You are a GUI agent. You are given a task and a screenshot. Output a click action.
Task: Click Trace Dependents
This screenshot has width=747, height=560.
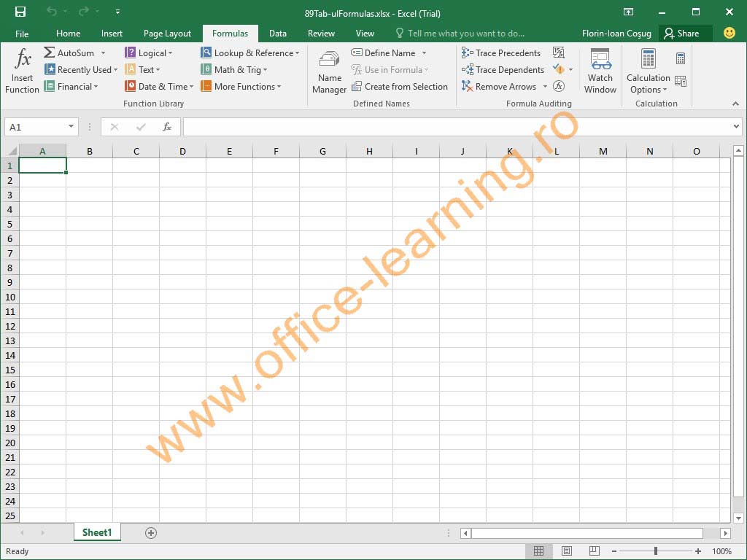coord(503,69)
